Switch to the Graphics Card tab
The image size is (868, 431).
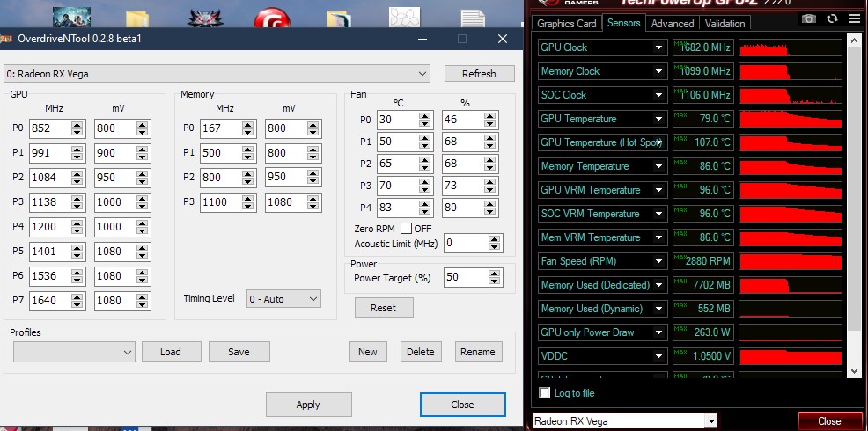(566, 23)
